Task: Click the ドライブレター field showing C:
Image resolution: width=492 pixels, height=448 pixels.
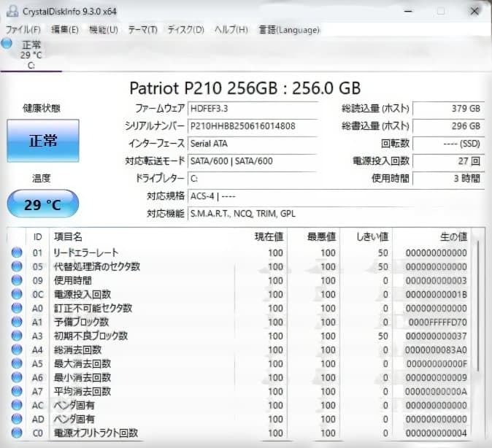Action: pos(253,179)
